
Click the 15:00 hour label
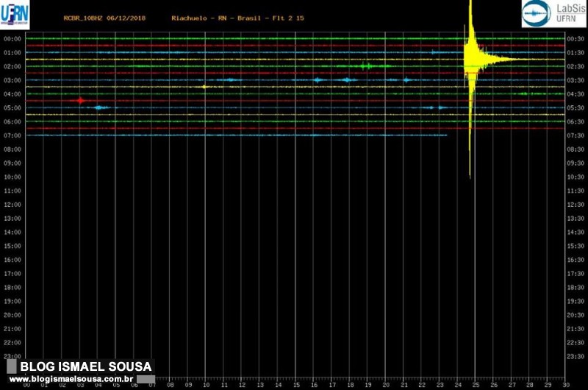coord(12,247)
